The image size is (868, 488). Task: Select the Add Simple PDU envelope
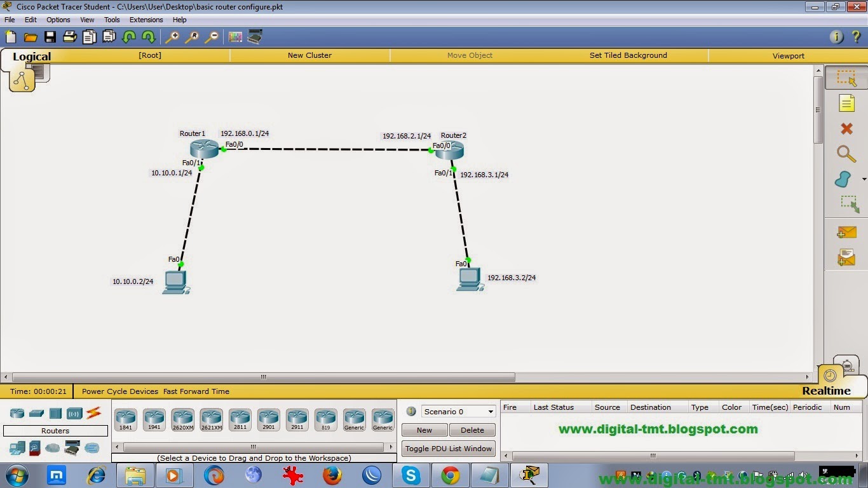click(846, 233)
